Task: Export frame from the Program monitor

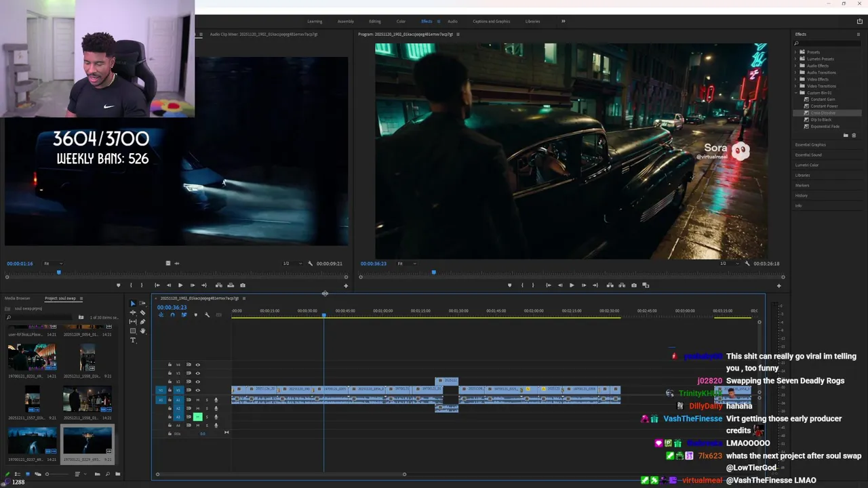Action: (x=634, y=285)
